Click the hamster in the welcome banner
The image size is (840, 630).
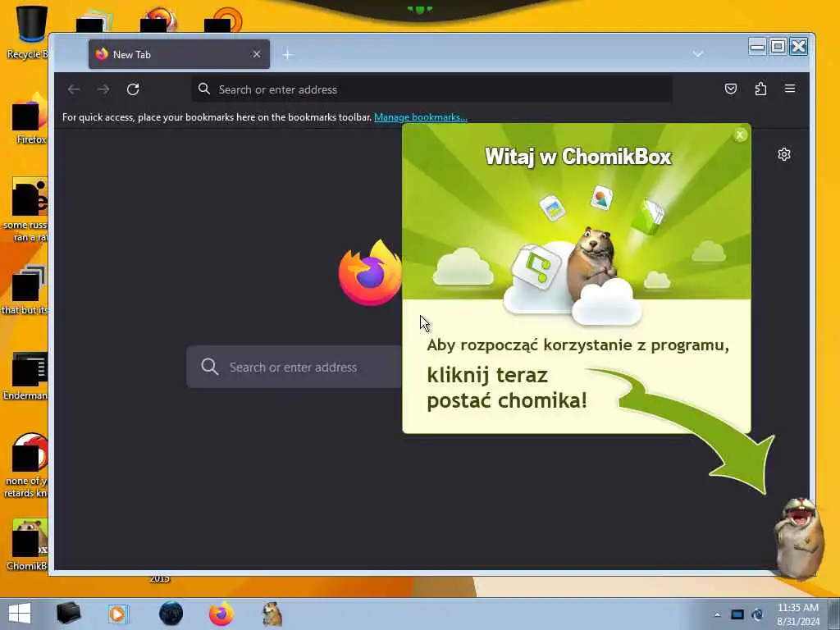(x=591, y=263)
